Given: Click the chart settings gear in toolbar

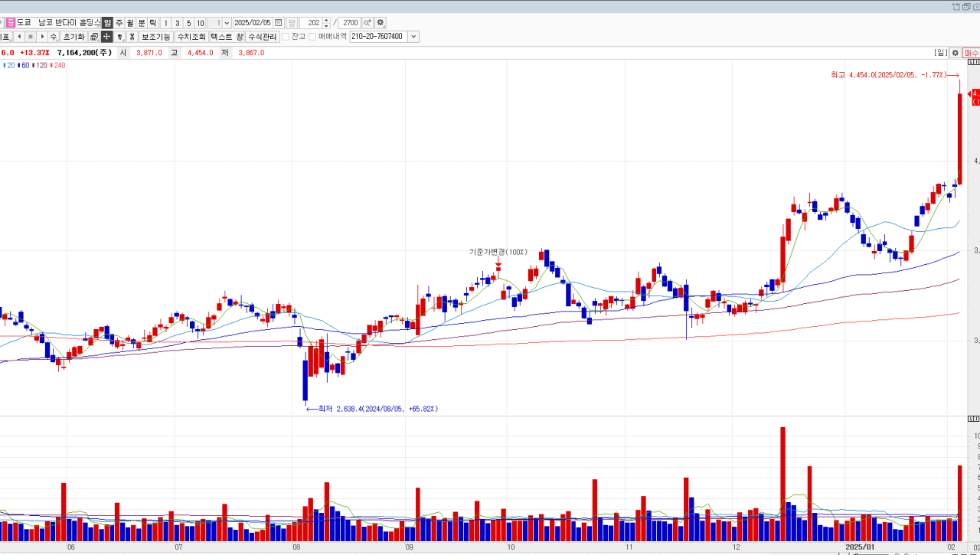Looking at the screenshot, I should pos(381,23).
